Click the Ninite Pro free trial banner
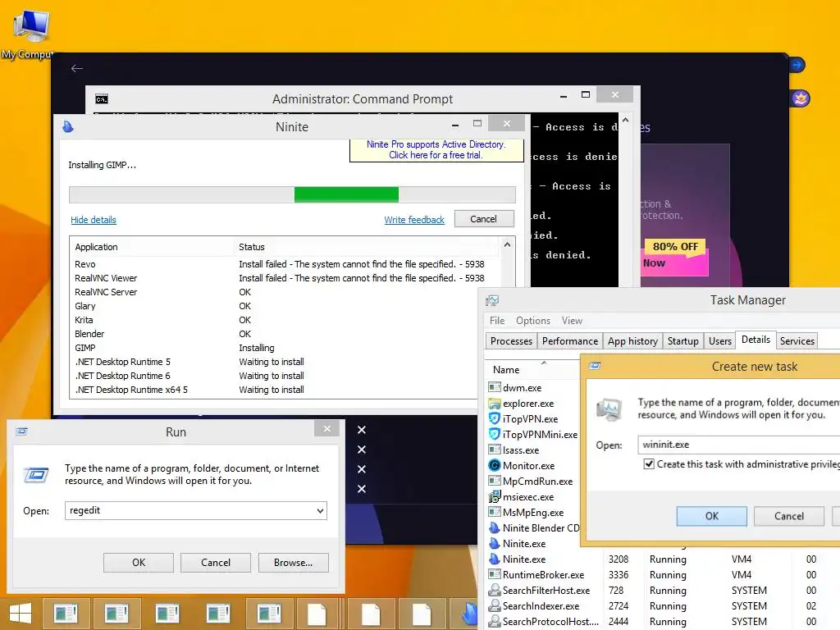Screen dimensions: 840x630 point(436,150)
